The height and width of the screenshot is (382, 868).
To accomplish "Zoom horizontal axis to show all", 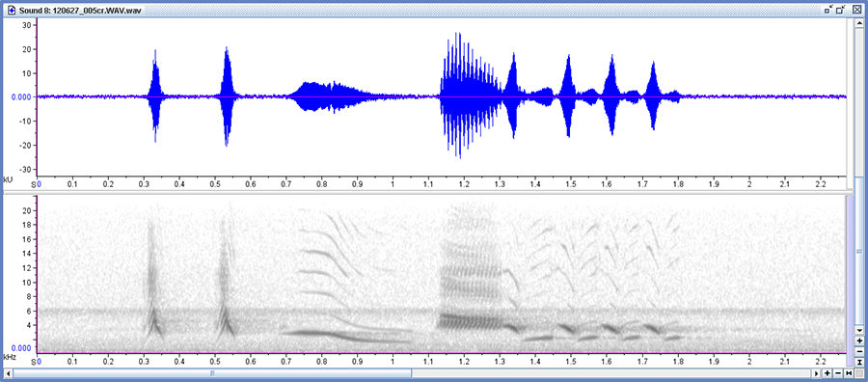I will [849, 373].
